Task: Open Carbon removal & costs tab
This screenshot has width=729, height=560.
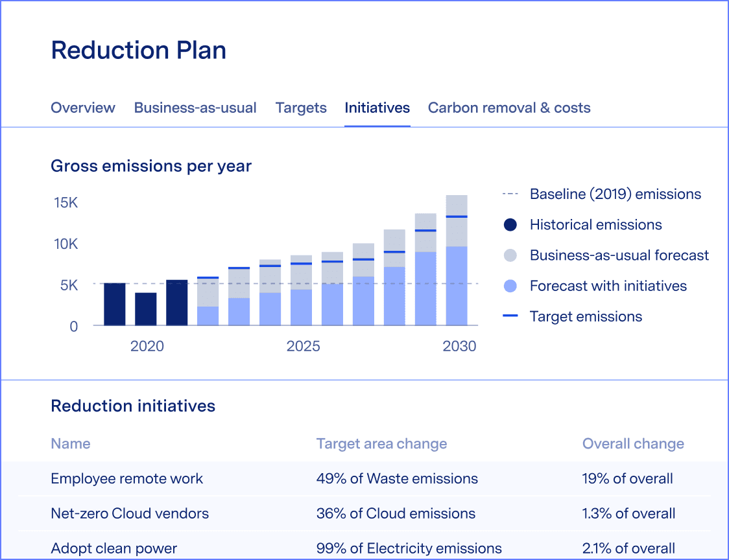Action: (x=509, y=108)
